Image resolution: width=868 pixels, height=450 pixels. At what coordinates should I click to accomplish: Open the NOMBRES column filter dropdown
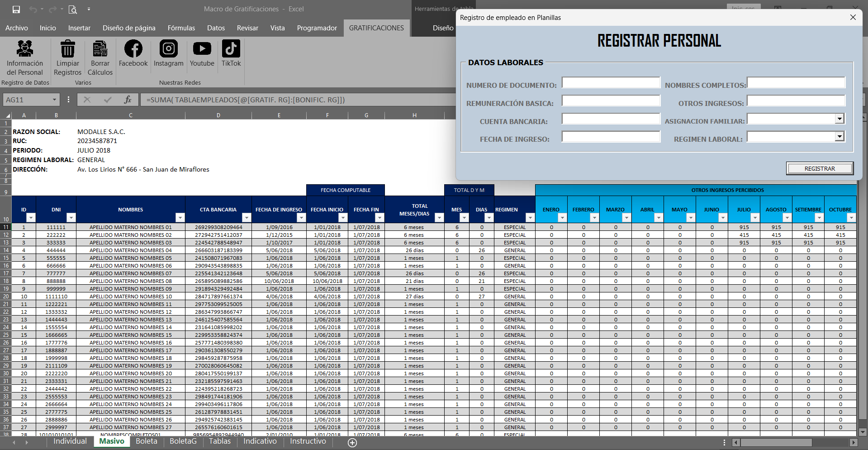pos(180,218)
